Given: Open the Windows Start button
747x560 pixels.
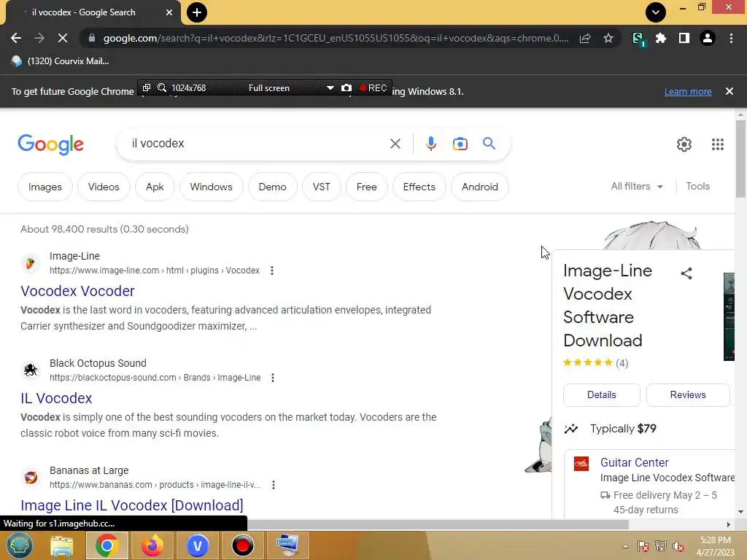Looking at the screenshot, I should pyautogui.click(x=19, y=545).
